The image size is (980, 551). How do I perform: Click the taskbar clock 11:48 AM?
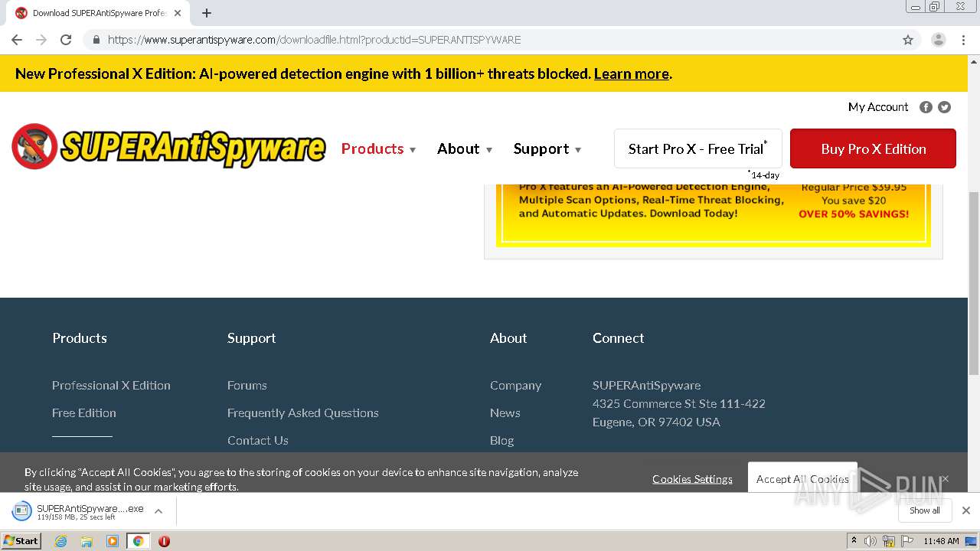(x=941, y=541)
